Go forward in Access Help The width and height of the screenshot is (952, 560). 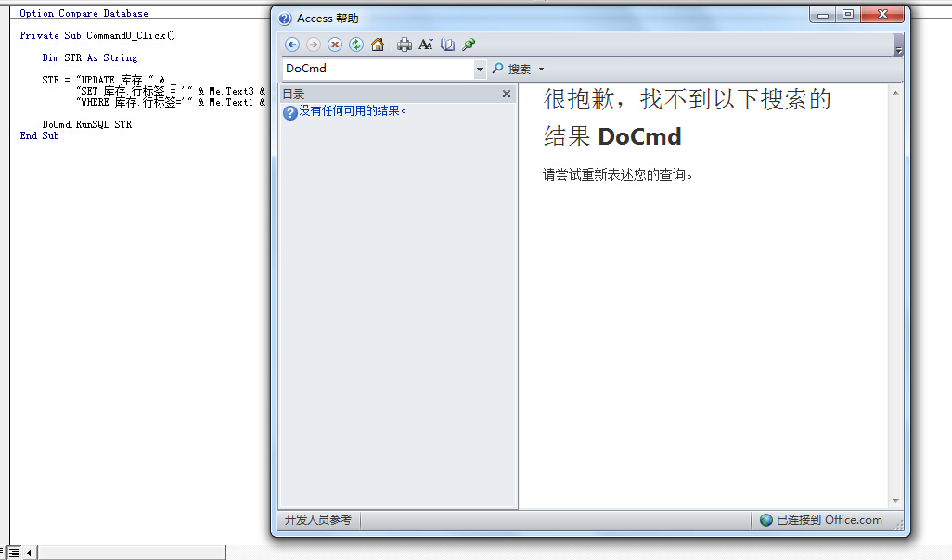coord(314,45)
